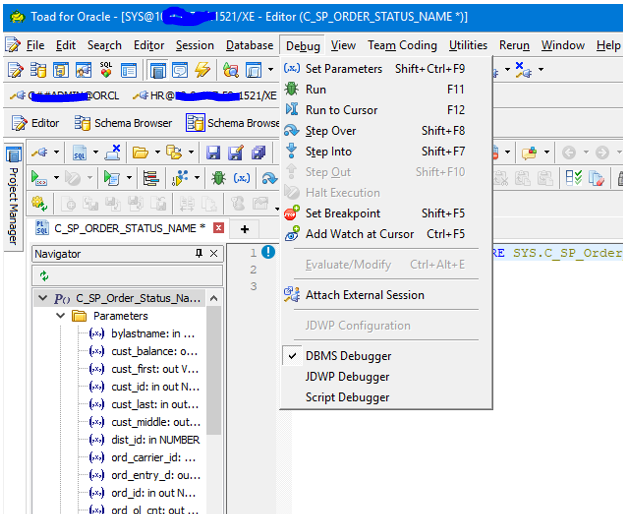The width and height of the screenshot is (623, 514).
Task: Open the change session dropdown arrow
Action: coord(56,152)
